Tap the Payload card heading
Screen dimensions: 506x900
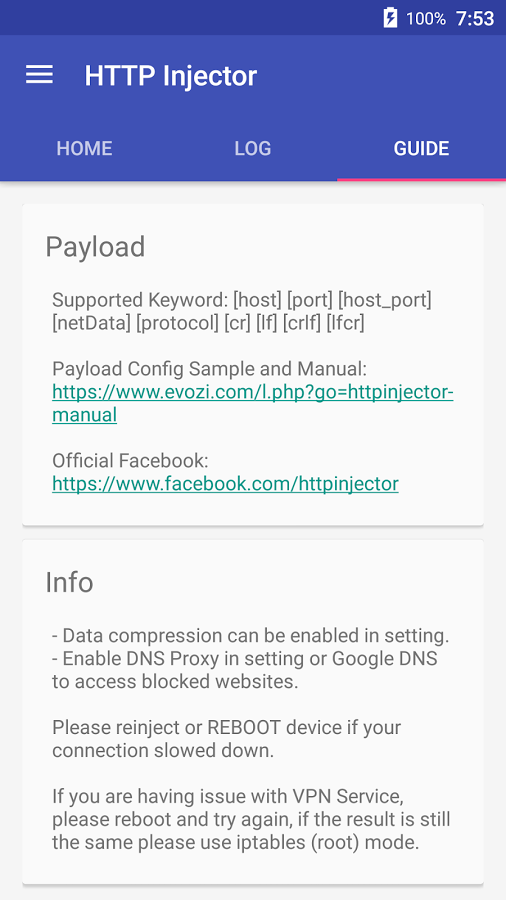pos(95,247)
